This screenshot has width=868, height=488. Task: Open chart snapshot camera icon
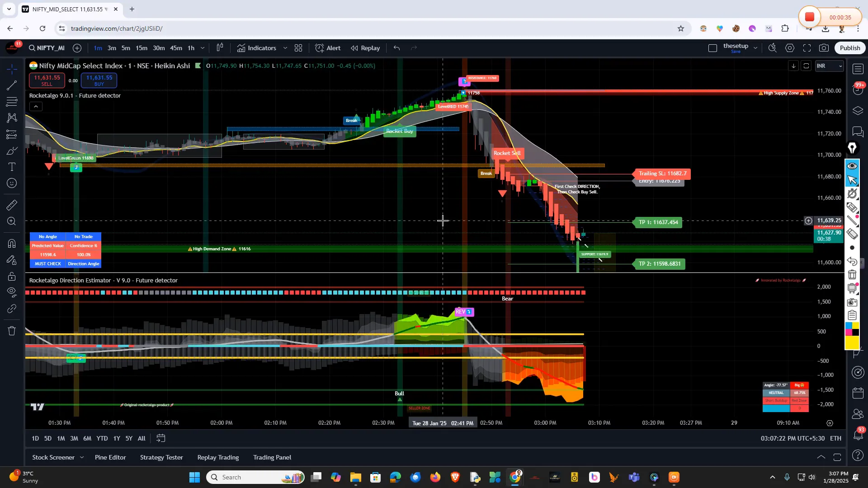click(x=824, y=48)
